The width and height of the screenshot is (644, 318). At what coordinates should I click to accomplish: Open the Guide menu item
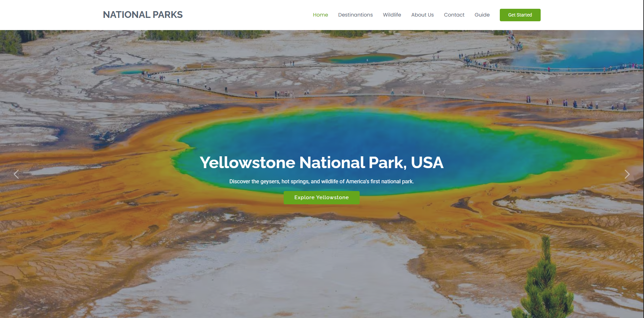pos(482,15)
